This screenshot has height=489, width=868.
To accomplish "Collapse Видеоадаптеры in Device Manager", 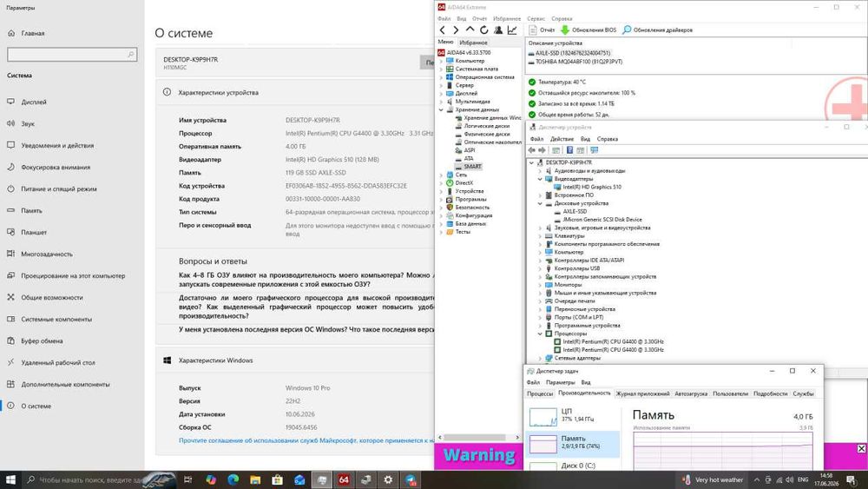I will (540, 179).
